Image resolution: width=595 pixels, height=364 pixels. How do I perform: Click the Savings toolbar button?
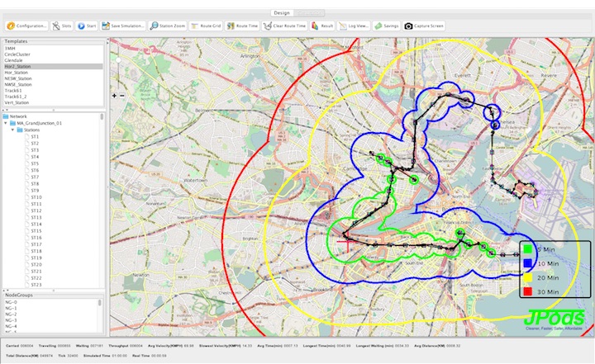[x=387, y=26]
